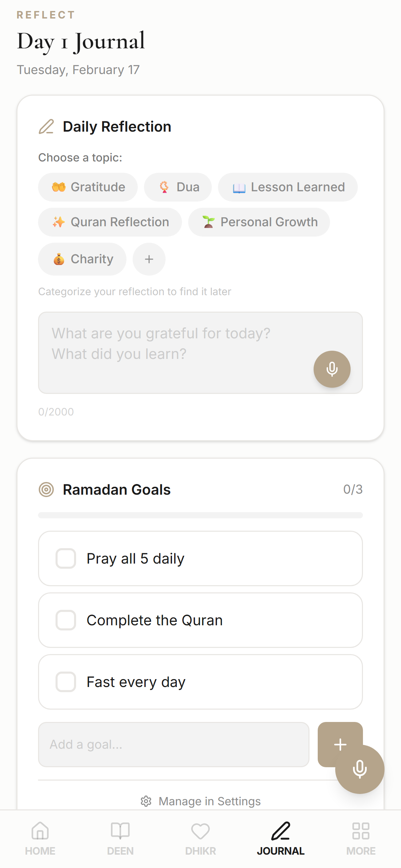Open the Home tab icon
The width and height of the screenshot is (401, 868).
pyautogui.click(x=40, y=831)
